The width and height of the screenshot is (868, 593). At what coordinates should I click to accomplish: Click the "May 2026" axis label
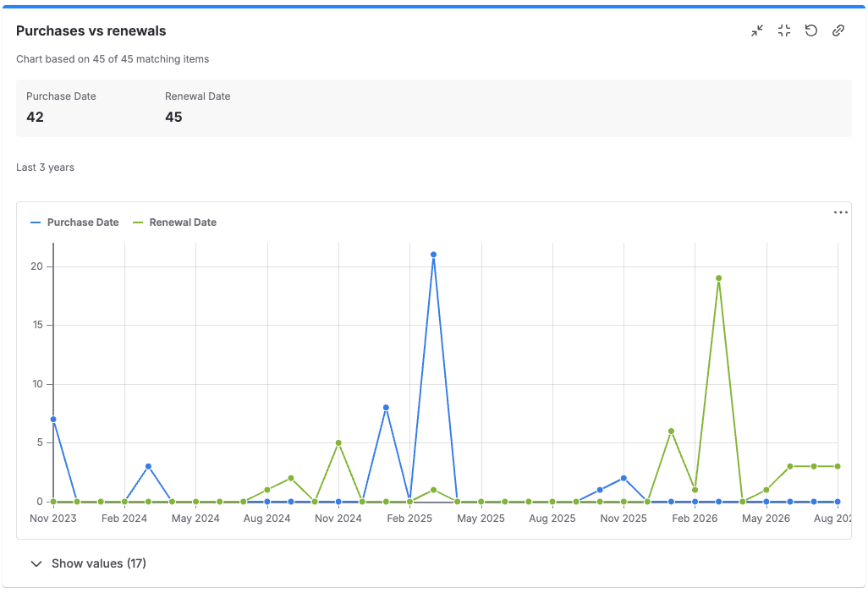coord(766,519)
